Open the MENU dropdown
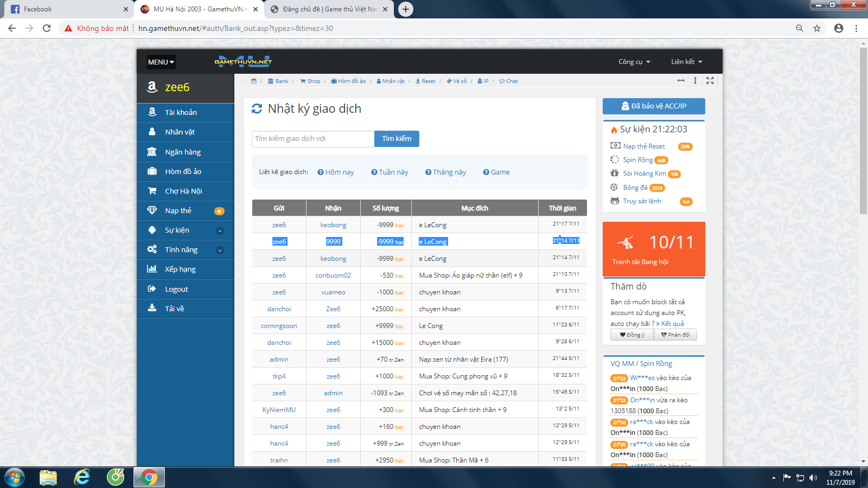The image size is (868, 488). (161, 62)
